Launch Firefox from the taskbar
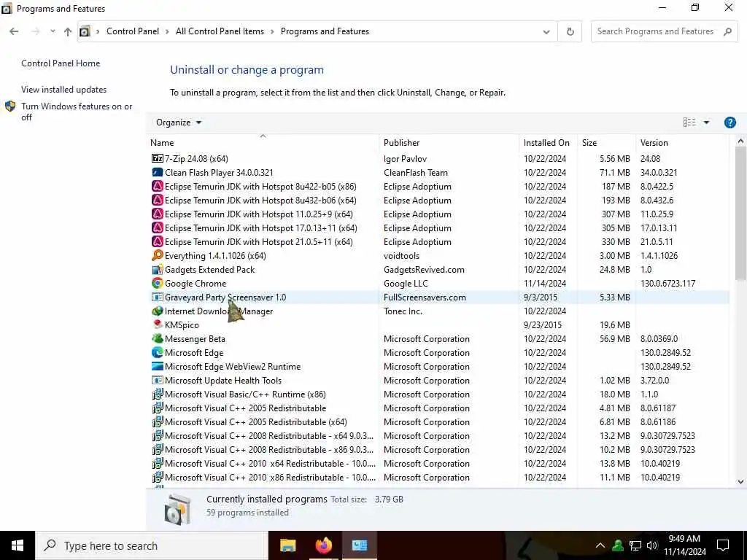Viewport: 747px width, 560px height. (323, 545)
